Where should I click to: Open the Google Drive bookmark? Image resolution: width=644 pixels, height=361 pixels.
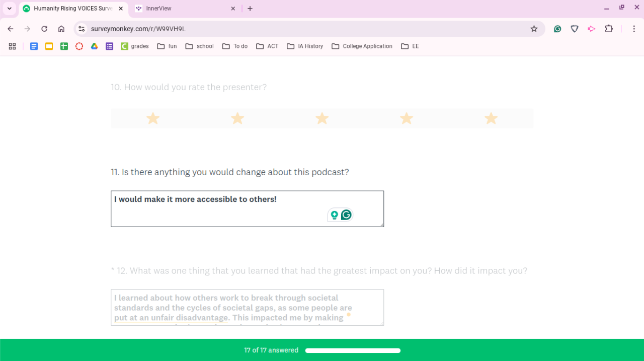[94, 46]
